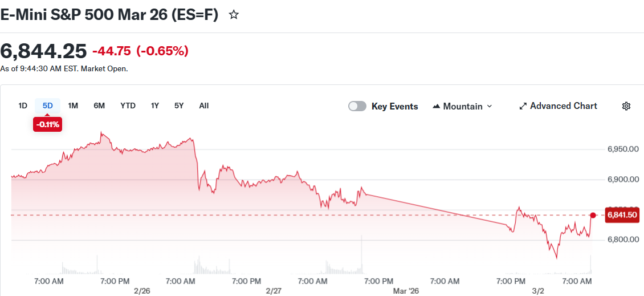Click the Mountain chart type icon

pyautogui.click(x=436, y=107)
